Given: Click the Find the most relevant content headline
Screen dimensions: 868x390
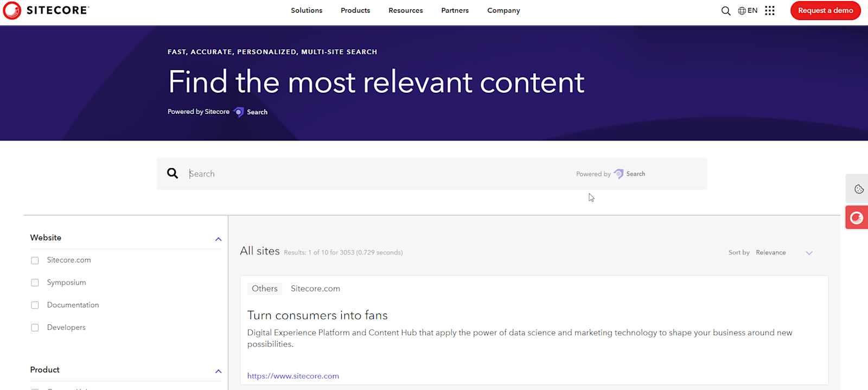Looking at the screenshot, I should pyautogui.click(x=376, y=82).
